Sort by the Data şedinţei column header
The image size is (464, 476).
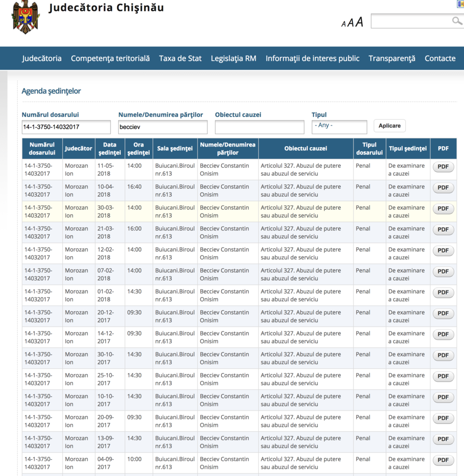[110, 148]
